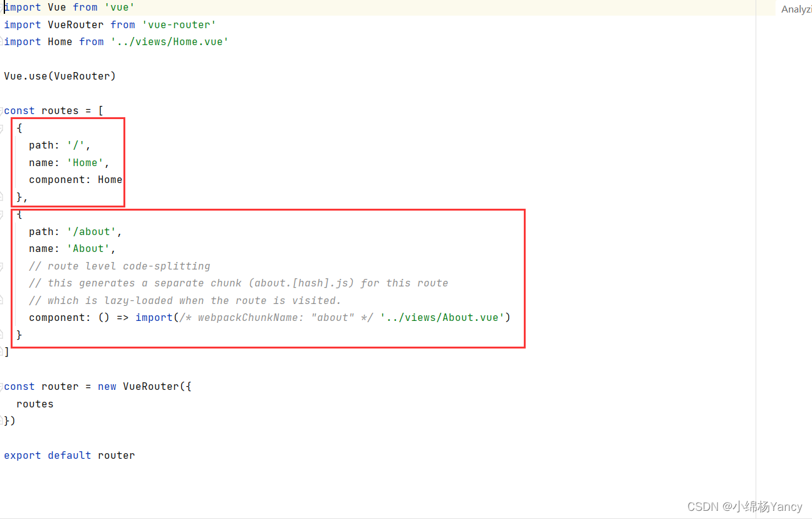Click the indented 'routes' line inside VueRouter options
The image size is (812, 519).
pyautogui.click(x=35, y=404)
